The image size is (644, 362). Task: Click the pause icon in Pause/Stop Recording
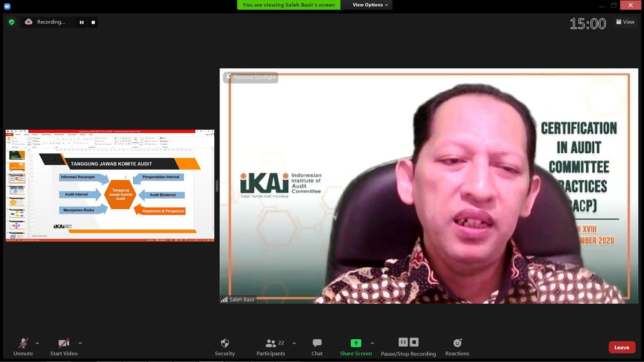pos(403,342)
